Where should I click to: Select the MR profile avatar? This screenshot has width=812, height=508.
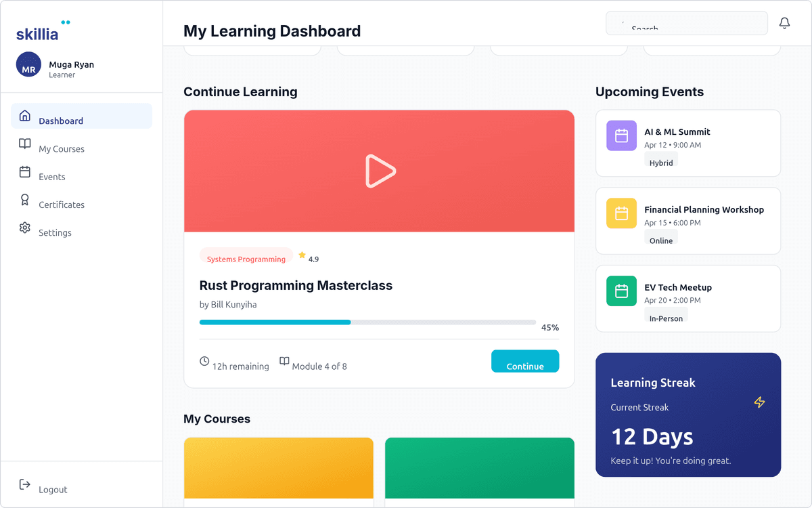coord(28,65)
